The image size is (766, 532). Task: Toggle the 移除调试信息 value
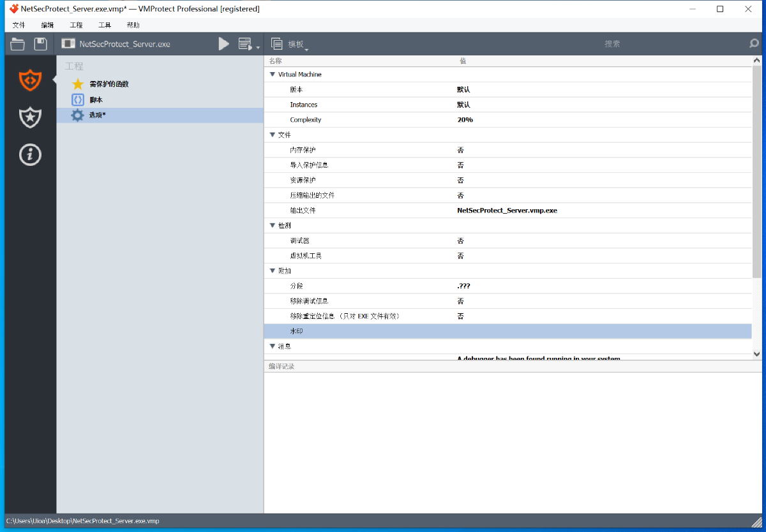[460, 301]
